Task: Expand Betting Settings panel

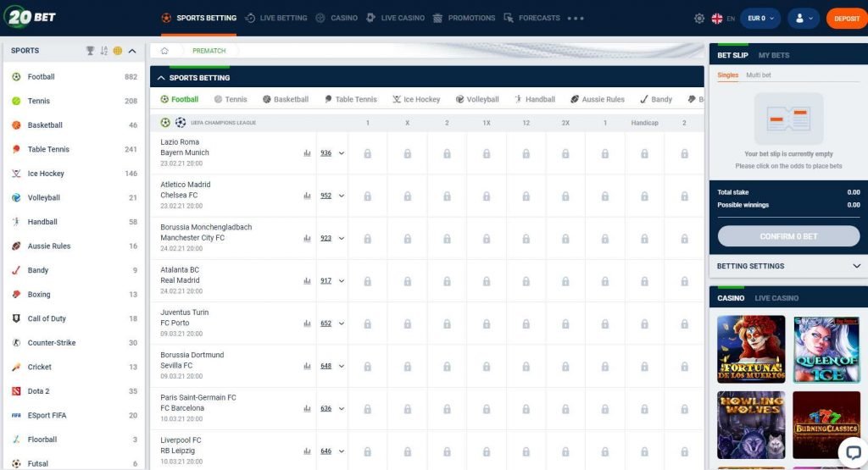Action: coord(788,266)
